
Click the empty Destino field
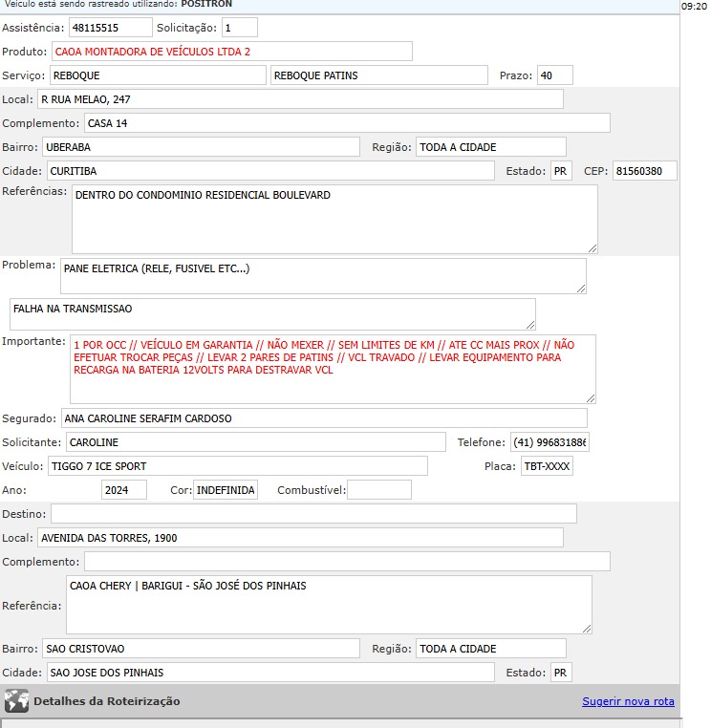coord(313,514)
